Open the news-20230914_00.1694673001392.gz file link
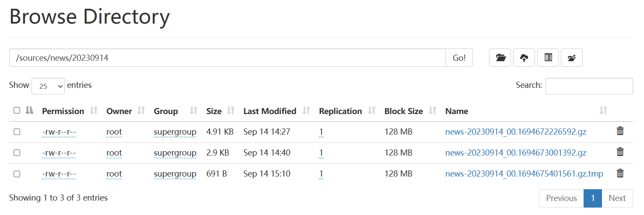 [515, 153]
